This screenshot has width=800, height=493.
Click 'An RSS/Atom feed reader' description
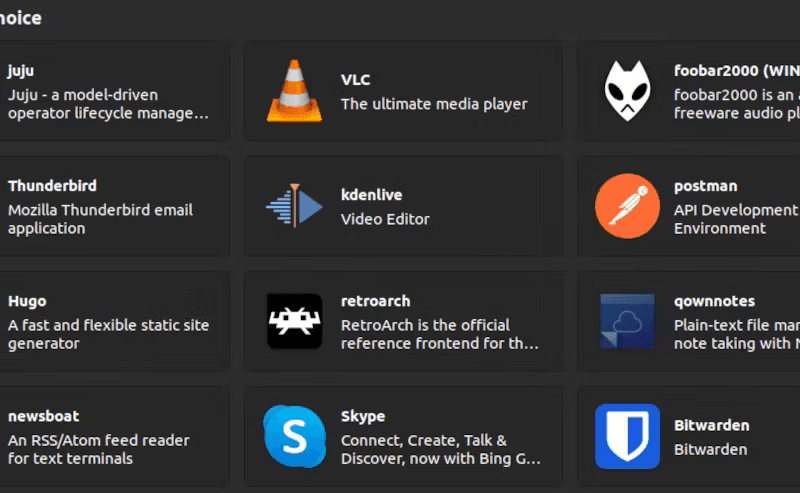[x=98, y=450]
